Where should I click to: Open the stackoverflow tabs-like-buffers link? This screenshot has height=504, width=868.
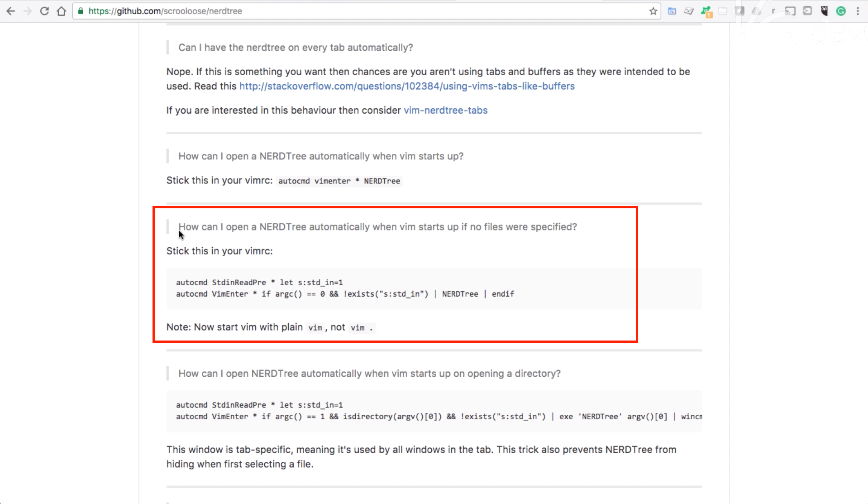click(406, 86)
